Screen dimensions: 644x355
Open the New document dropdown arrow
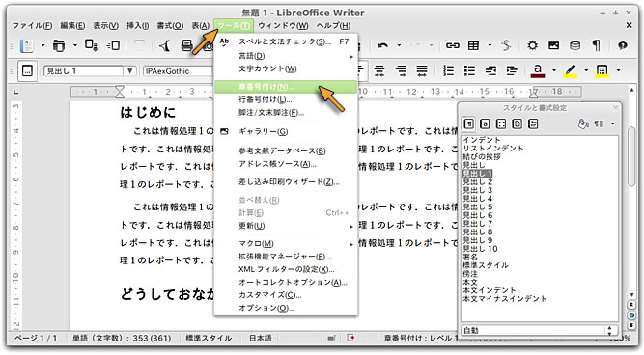coord(42,45)
